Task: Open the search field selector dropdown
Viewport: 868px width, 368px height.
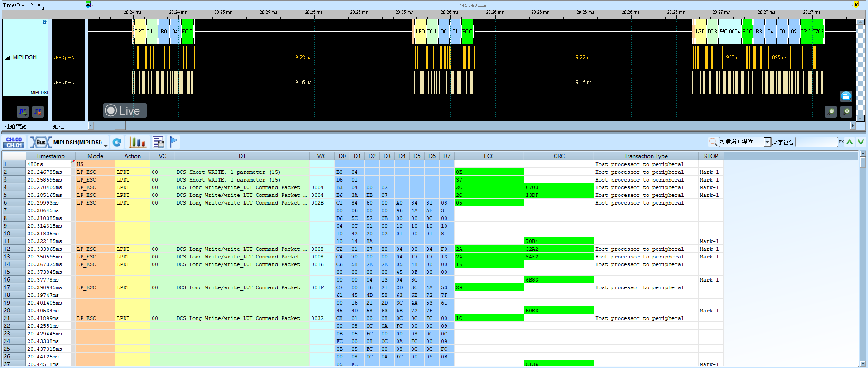Action: coord(767,142)
